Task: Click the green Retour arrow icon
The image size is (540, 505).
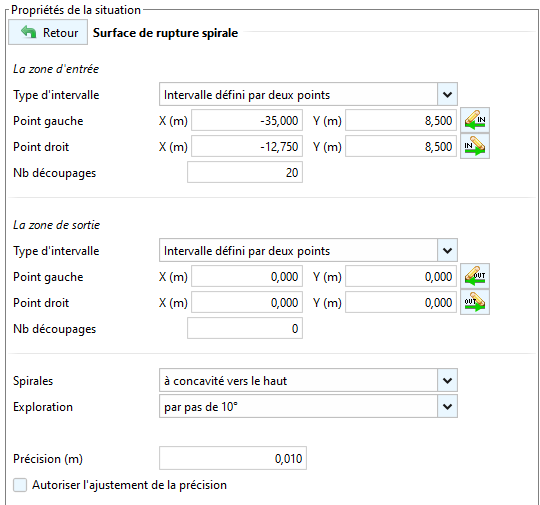Action: [x=28, y=32]
